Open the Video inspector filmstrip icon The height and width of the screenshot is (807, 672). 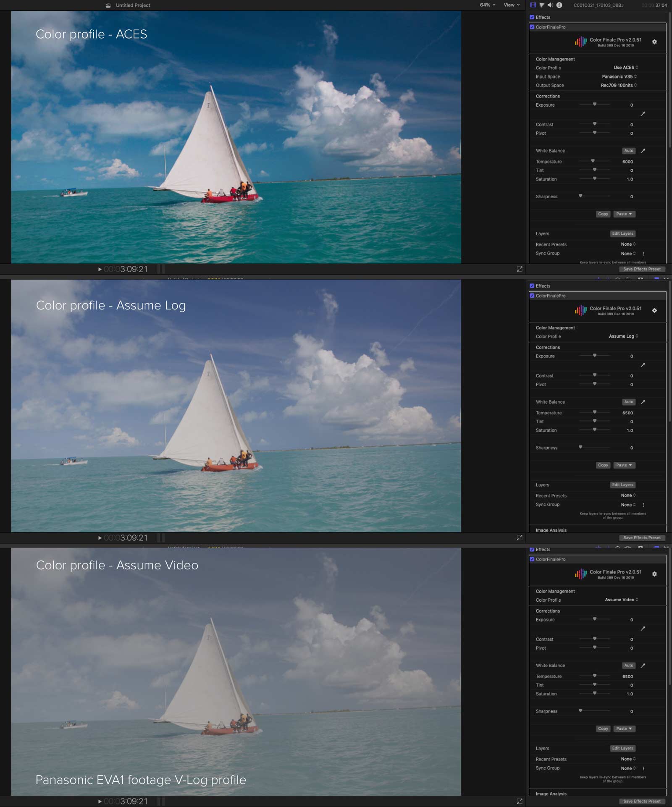[x=533, y=5]
